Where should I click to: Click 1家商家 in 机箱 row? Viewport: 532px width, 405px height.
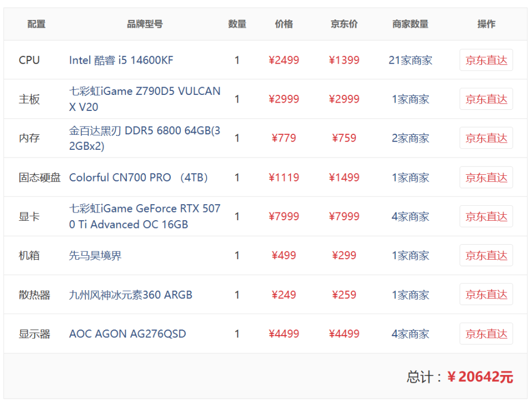[x=410, y=256]
